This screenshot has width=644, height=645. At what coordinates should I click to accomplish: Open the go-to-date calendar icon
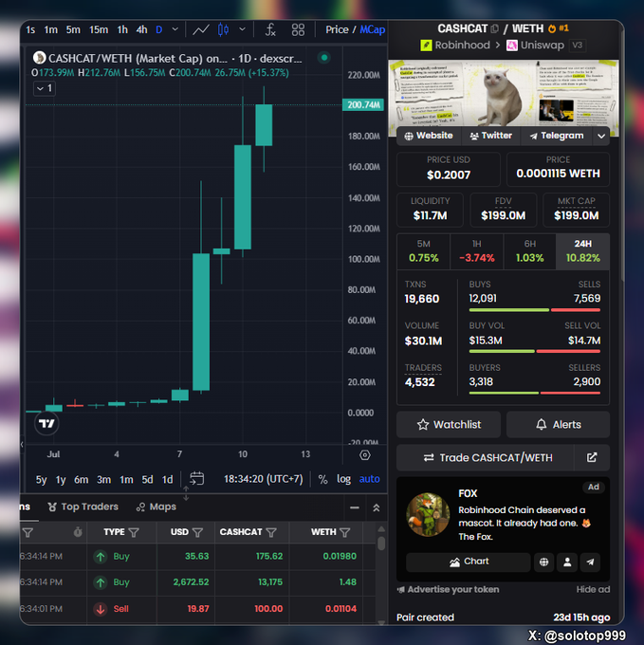click(x=196, y=478)
